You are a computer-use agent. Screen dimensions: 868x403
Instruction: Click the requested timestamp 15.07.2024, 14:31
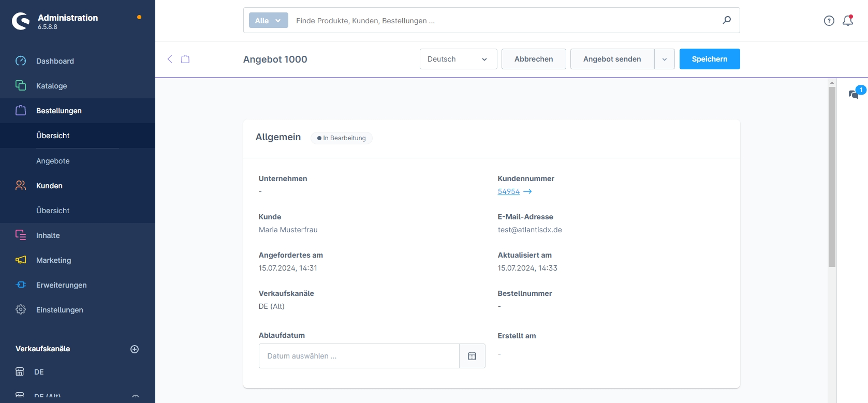coord(288,268)
